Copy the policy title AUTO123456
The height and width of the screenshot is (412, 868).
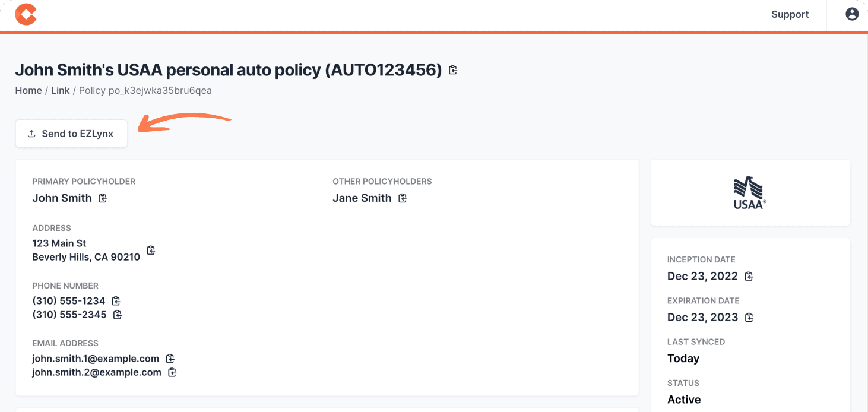453,70
